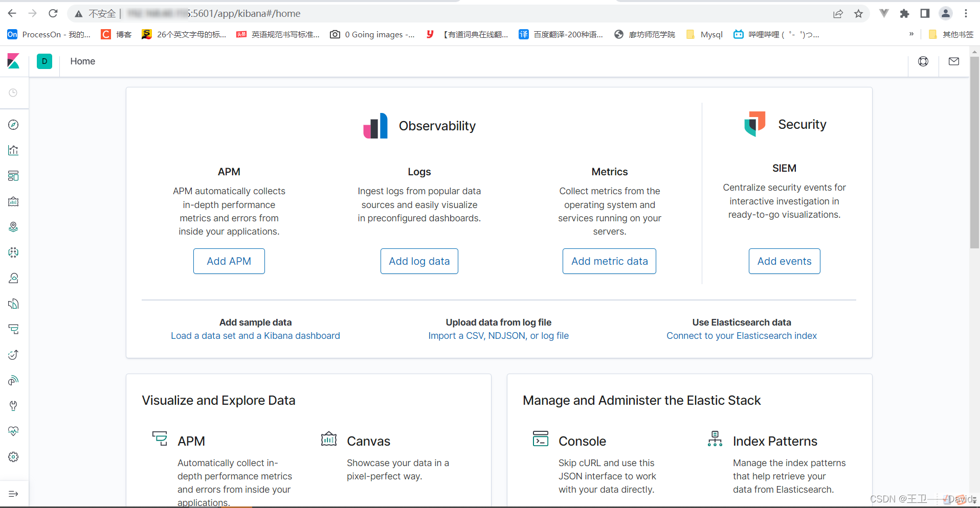Show recently viewed items clock
The image size is (980, 508).
pos(14,93)
